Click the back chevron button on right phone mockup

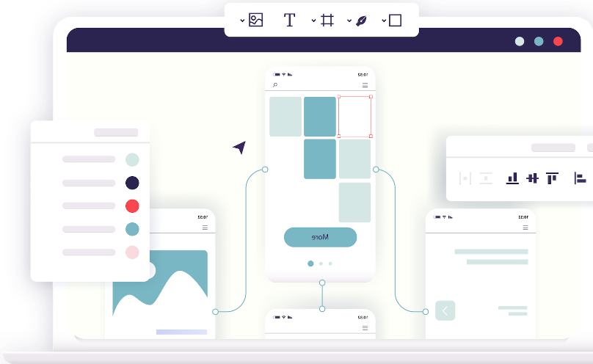click(445, 310)
